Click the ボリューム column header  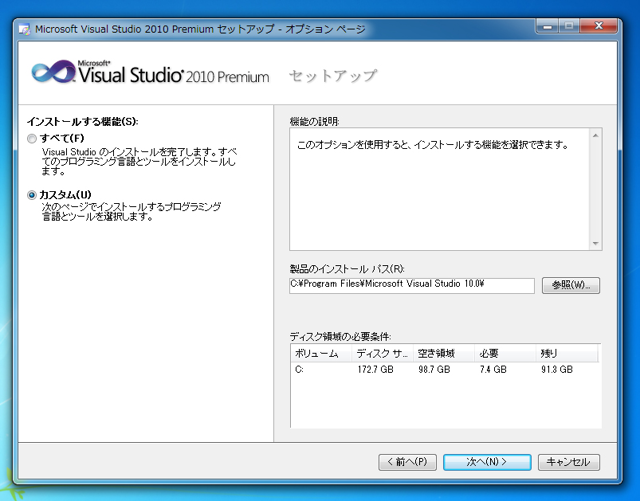tap(321, 354)
